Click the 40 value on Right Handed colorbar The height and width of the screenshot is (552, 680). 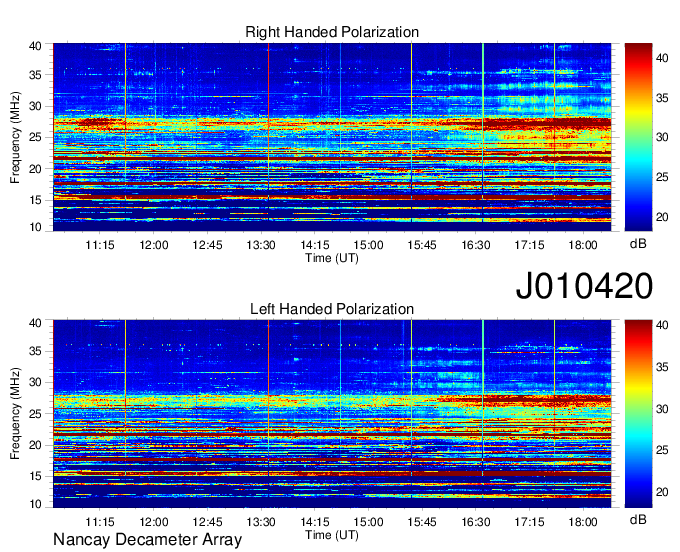662,58
